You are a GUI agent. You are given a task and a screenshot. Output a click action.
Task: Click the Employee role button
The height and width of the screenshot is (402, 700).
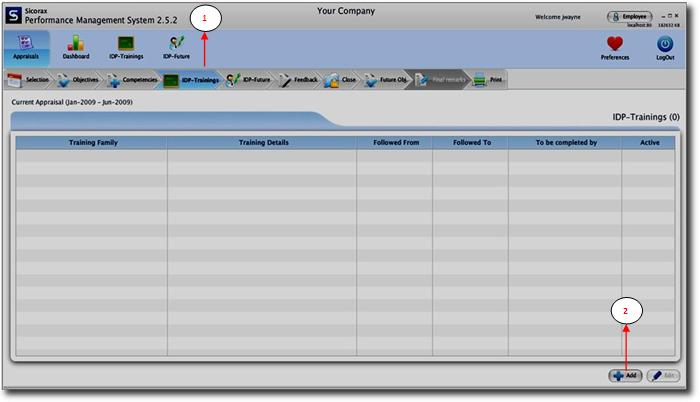pyautogui.click(x=630, y=17)
